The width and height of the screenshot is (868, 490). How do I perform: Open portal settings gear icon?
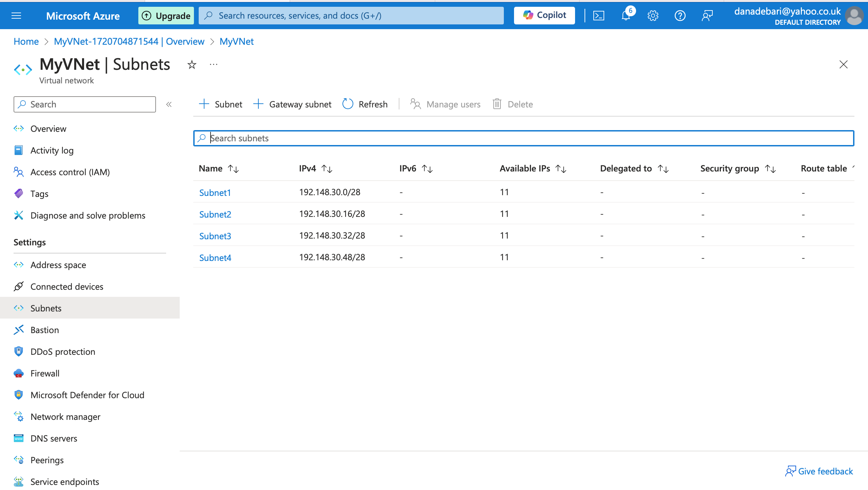[653, 16]
